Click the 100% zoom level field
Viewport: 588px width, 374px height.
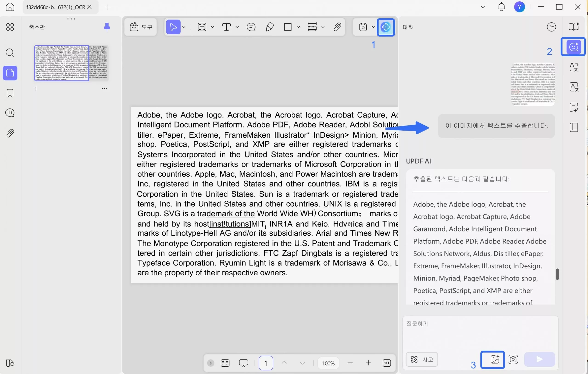click(x=328, y=363)
